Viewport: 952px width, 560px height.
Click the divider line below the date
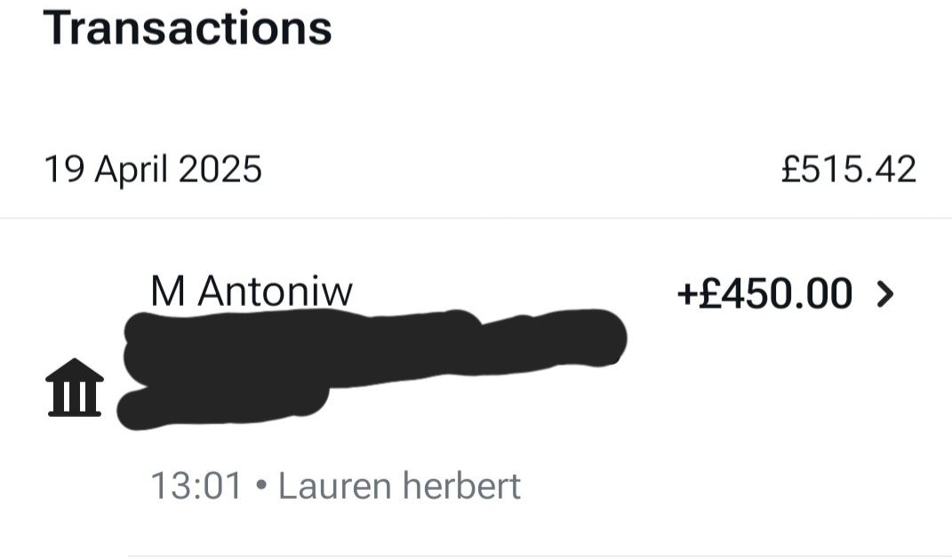pyautogui.click(x=476, y=218)
